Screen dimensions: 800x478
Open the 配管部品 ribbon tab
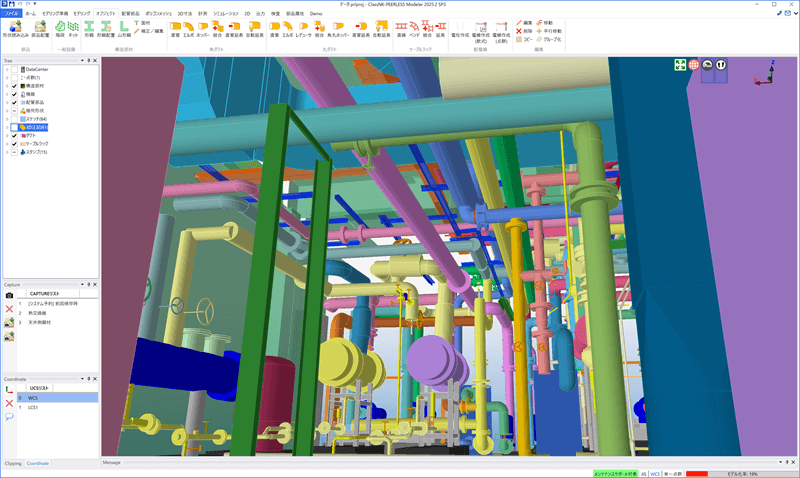point(132,13)
